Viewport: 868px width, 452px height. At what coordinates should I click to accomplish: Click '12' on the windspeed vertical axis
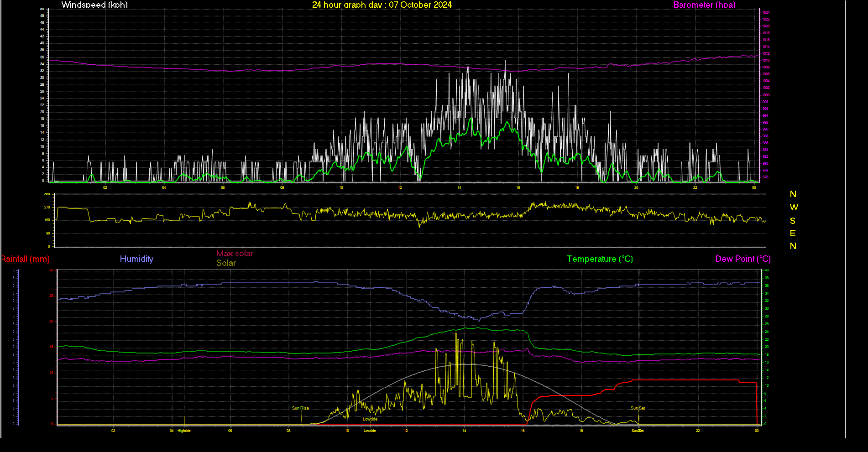click(x=42, y=140)
